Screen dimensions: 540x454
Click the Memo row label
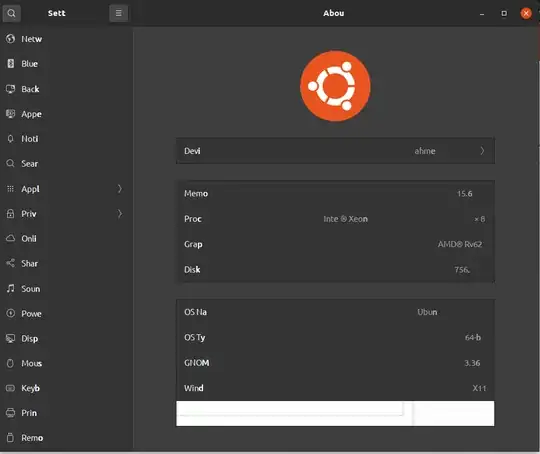click(x=196, y=194)
